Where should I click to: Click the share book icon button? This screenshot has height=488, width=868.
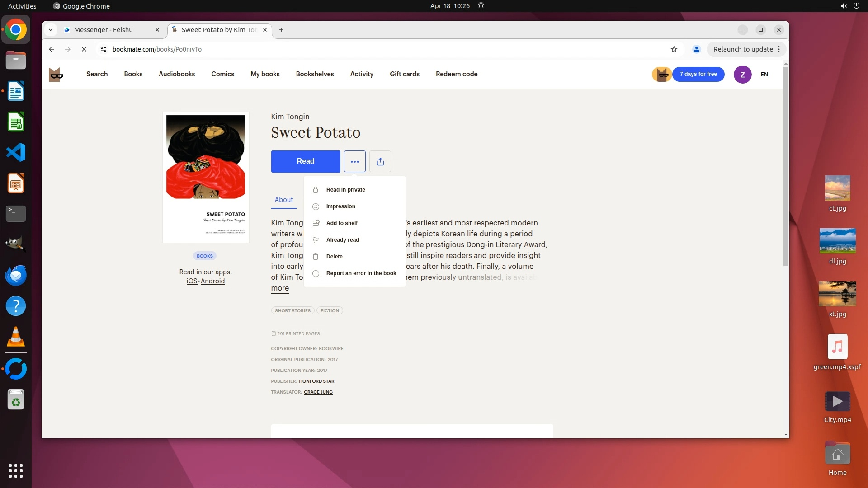tap(380, 161)
